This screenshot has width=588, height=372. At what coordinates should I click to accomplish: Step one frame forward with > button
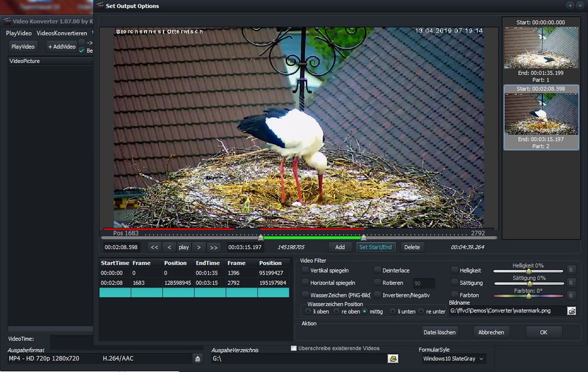pos(199,247)
